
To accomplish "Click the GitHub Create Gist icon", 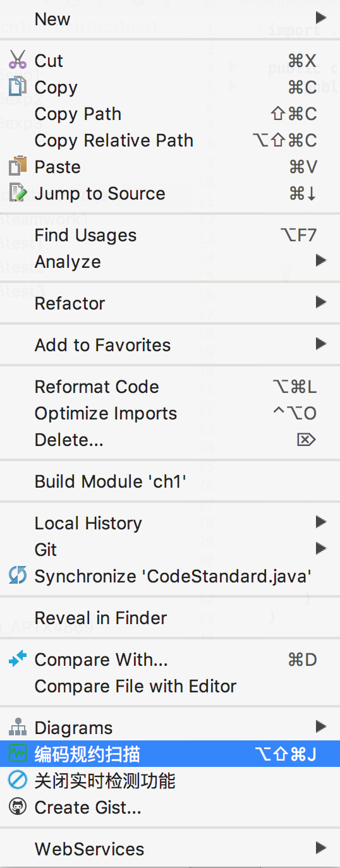I will (x=18, y=807).
